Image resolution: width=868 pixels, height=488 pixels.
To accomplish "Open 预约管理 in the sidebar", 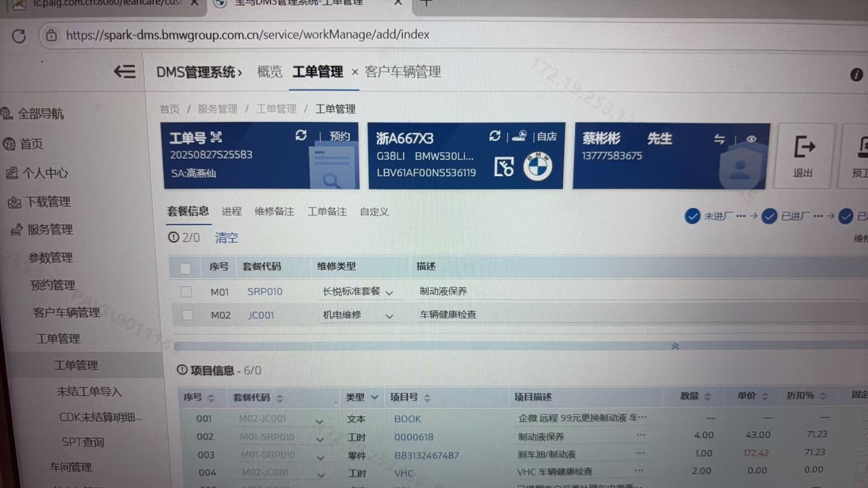I will (x=53, y=285).
